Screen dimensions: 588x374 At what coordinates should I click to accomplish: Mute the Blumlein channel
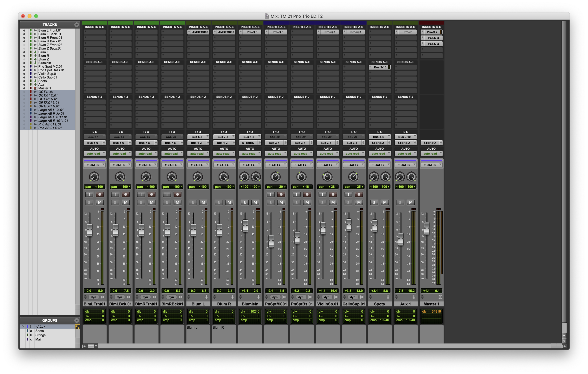255,202
